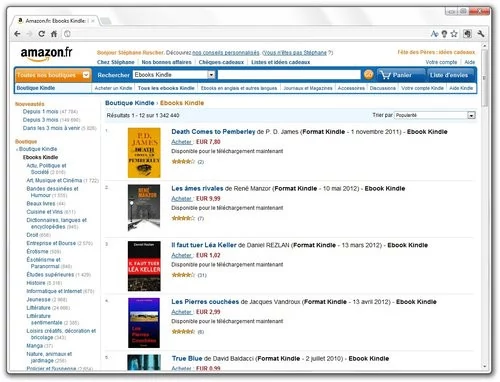
Task: Select Tous les ebooks Kindle tab
Action: [x=166, y=88]
